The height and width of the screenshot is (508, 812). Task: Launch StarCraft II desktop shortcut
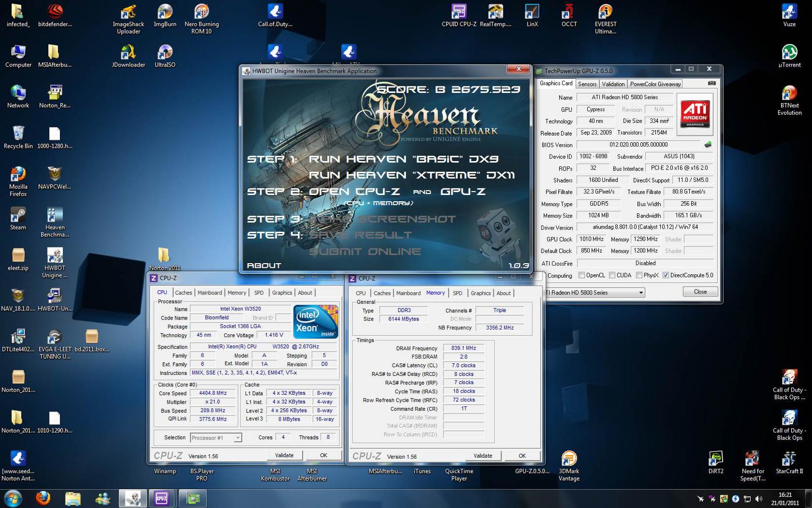coord(789,463)
